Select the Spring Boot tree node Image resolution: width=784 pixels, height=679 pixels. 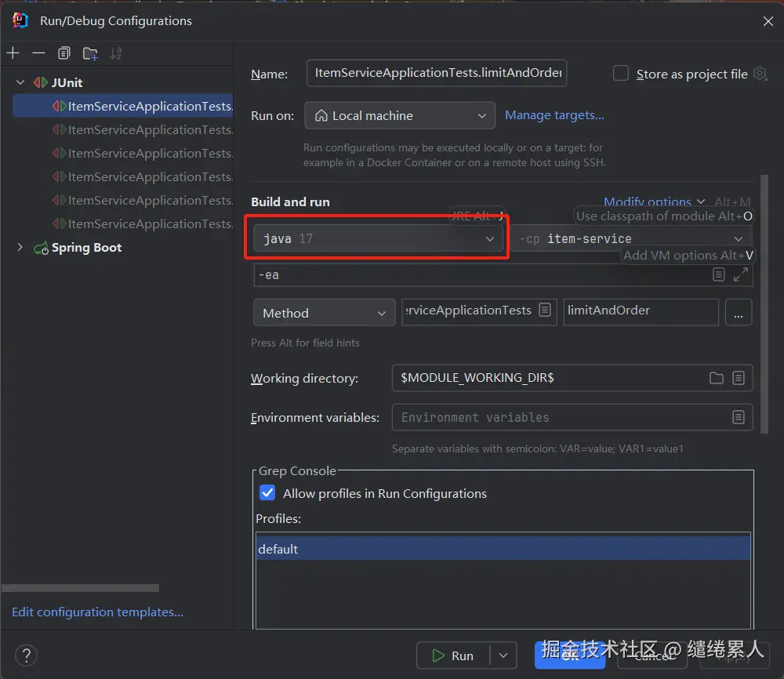[86, 248]
